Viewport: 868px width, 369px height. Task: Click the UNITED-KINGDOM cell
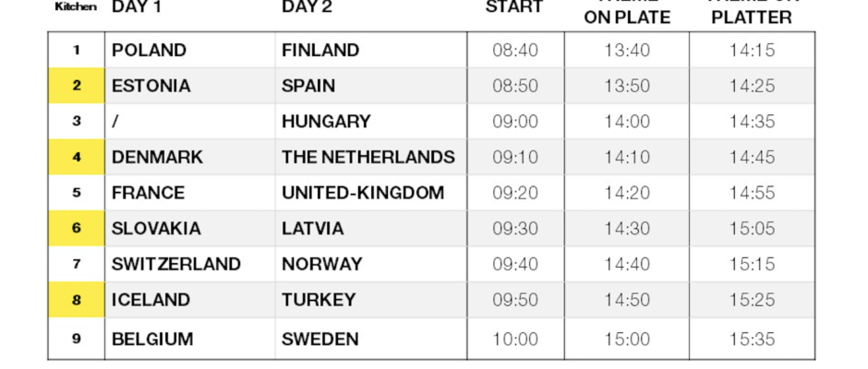click(x=363, y=193)
